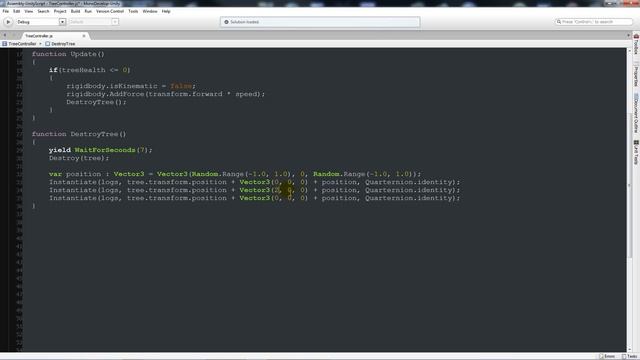Open the Project menu
This screenshot has height=360, width=640.
click(x=60, y=11)
